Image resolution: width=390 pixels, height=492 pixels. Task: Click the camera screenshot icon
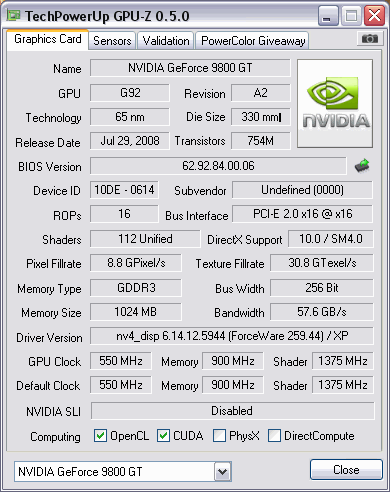click(x=369, y=39)
